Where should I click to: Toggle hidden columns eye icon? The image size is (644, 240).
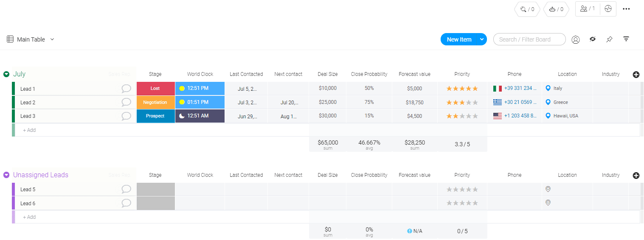(x=593, y=39)
